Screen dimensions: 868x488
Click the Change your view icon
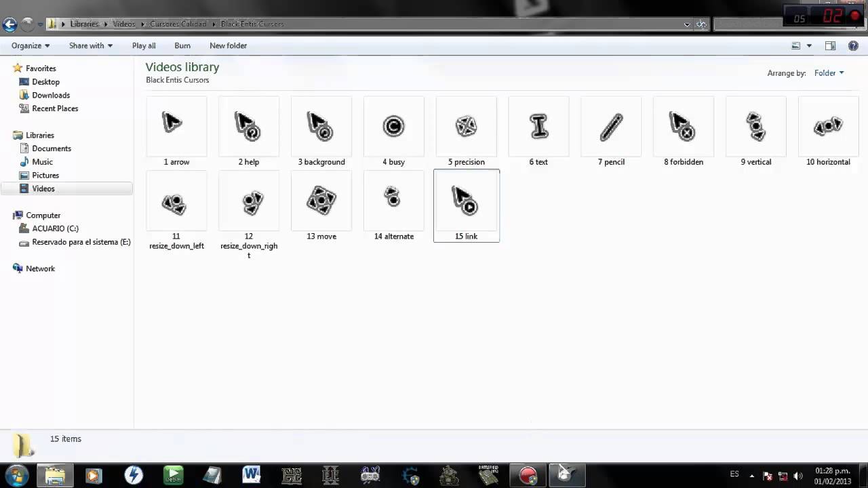click(x=796, y=45)
